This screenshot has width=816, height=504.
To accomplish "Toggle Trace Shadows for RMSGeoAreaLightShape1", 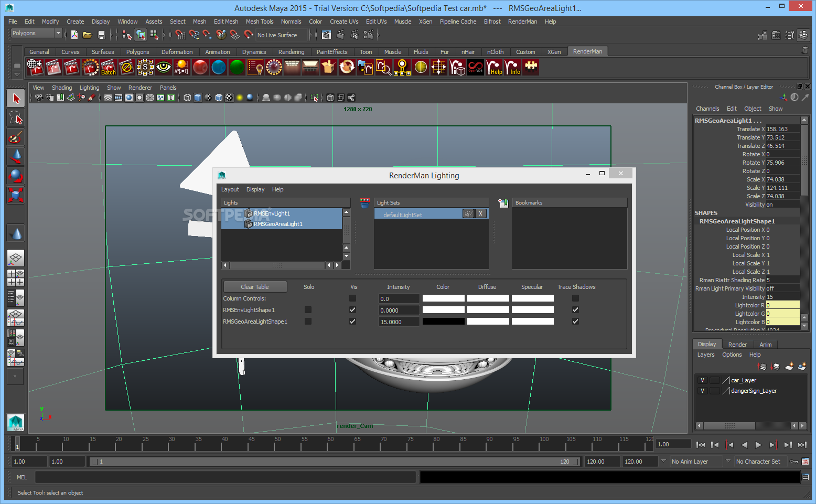I will click(x=575, y=321).
